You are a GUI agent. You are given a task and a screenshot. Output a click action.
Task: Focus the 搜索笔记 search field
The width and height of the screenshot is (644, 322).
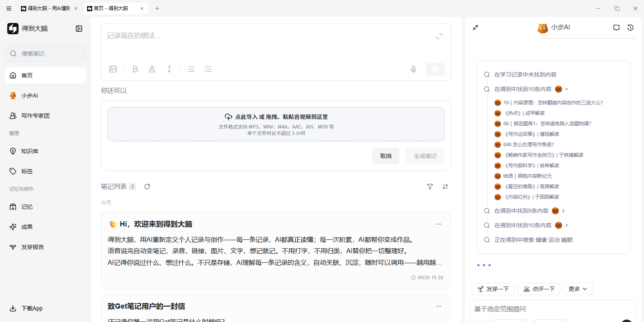tap(45, 54)
